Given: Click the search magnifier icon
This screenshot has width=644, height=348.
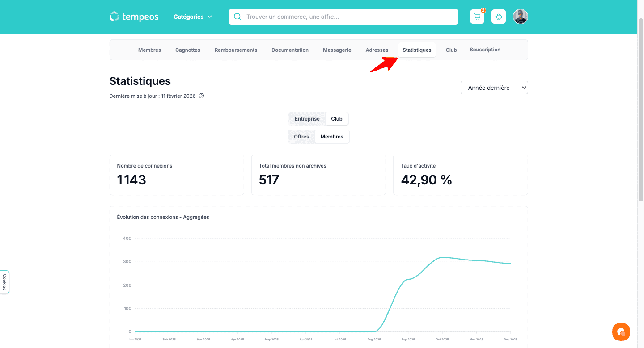Looking at the screenshot, I should tap(237, 17).
